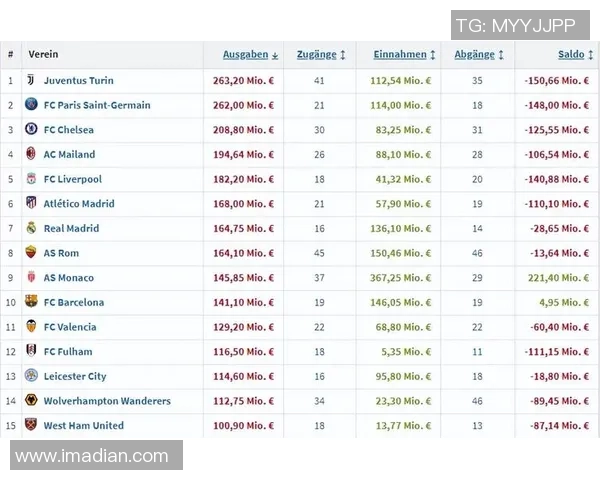
Task: Click the West Ham United crest icon
Action: click(x=31, y=425)
